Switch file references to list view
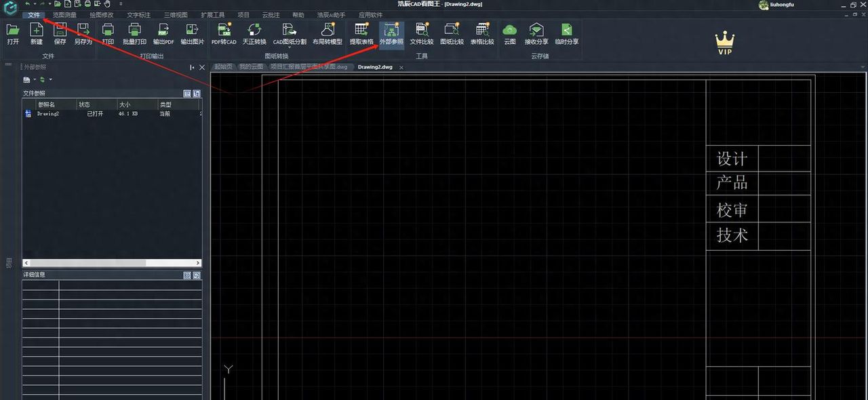868x400 pixels. [x=187, y=94]
